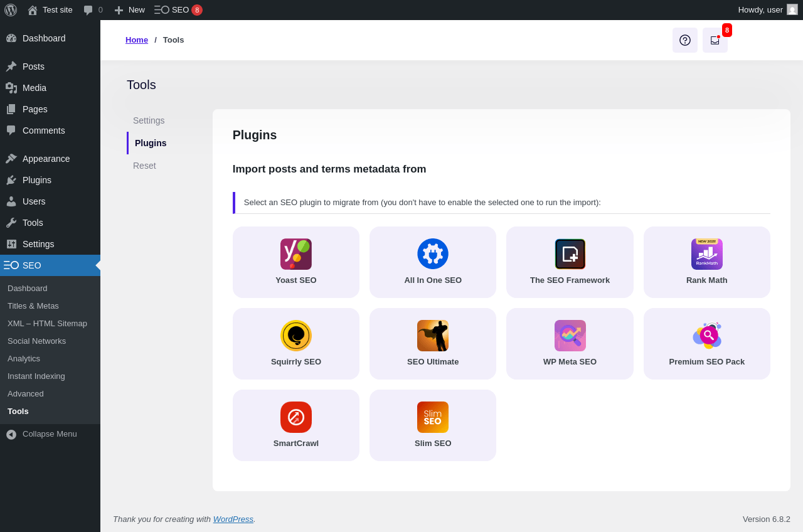Open Instant Indexing submenu
The width and height of the screenshot is (803, 532).
point(36,376)
